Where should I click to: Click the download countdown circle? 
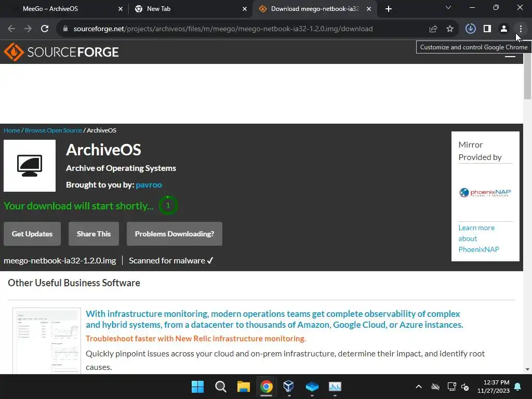(168, 205)
